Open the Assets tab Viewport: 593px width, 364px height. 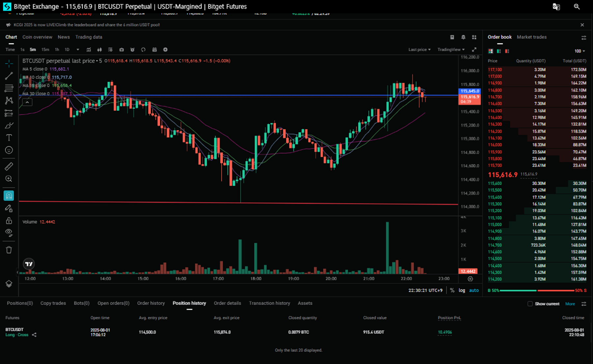(x=305, y=303)
